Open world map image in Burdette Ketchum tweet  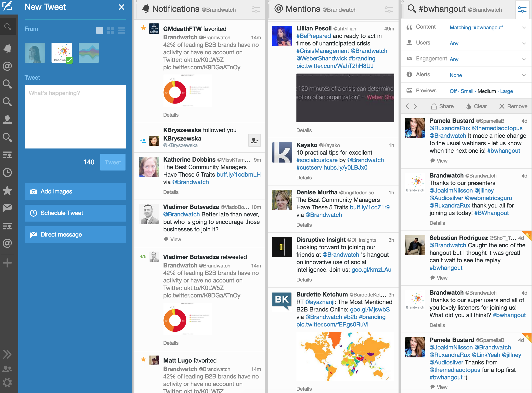coord(345,356)
